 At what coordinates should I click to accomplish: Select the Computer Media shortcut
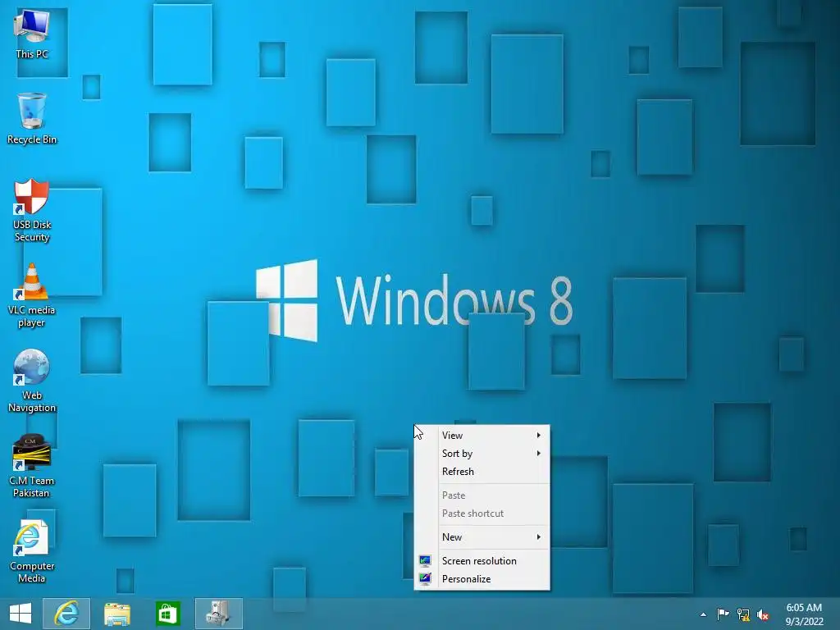[x=32, y=551]
